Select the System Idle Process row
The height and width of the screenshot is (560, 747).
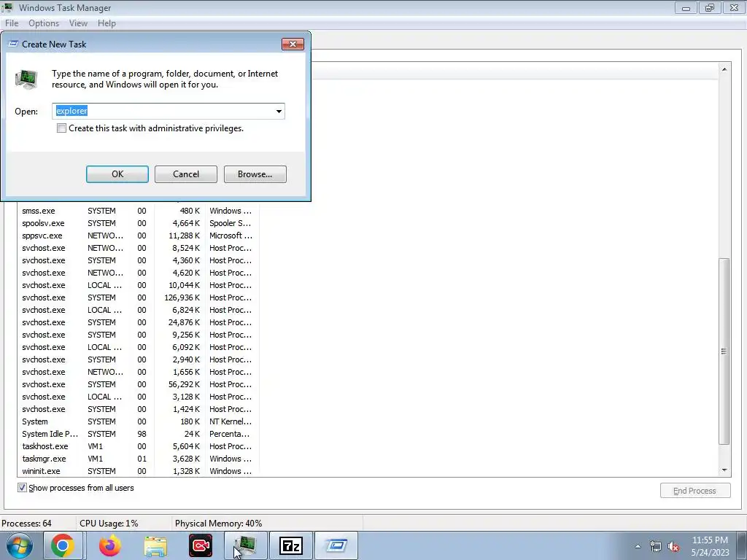(138, 434)
